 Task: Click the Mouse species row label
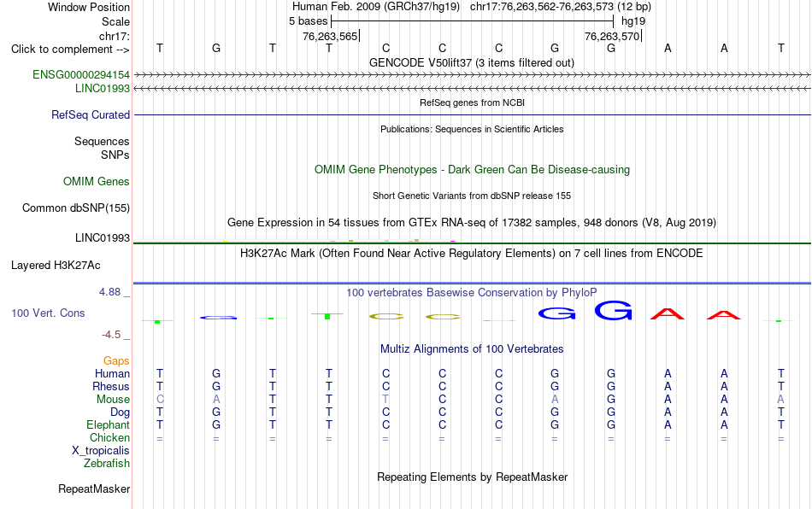113,400
